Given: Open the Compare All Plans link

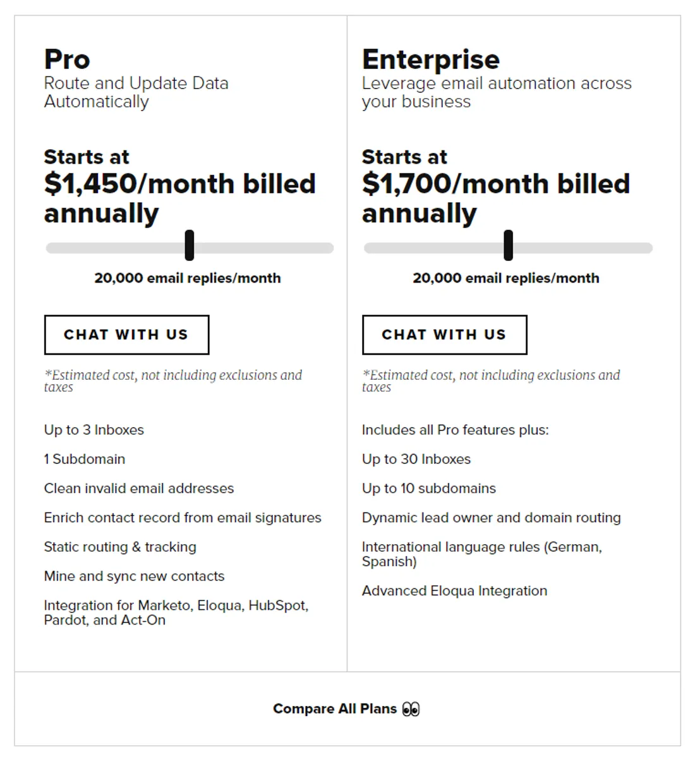Looking at the screenshot, I should point(335,709).
